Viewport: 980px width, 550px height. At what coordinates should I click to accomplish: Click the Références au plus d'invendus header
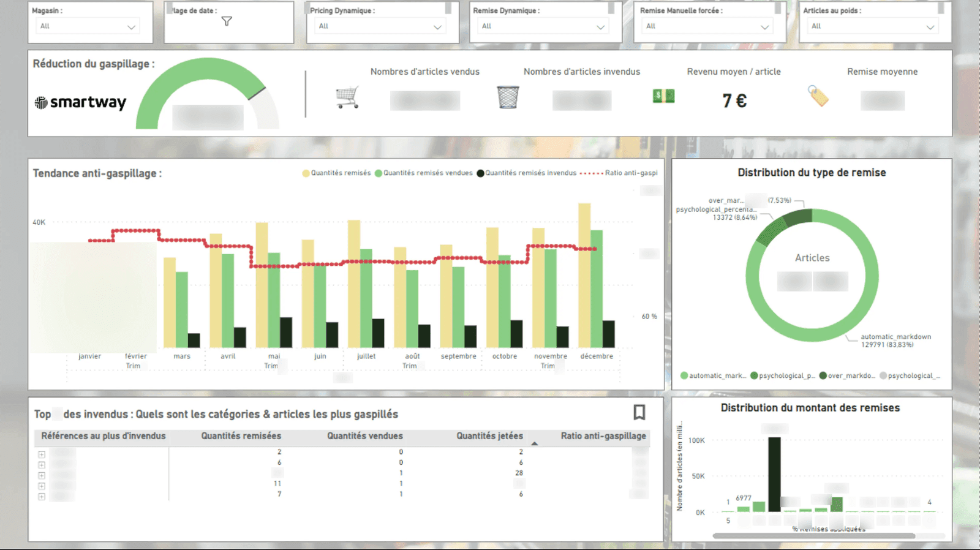(104, 436)
